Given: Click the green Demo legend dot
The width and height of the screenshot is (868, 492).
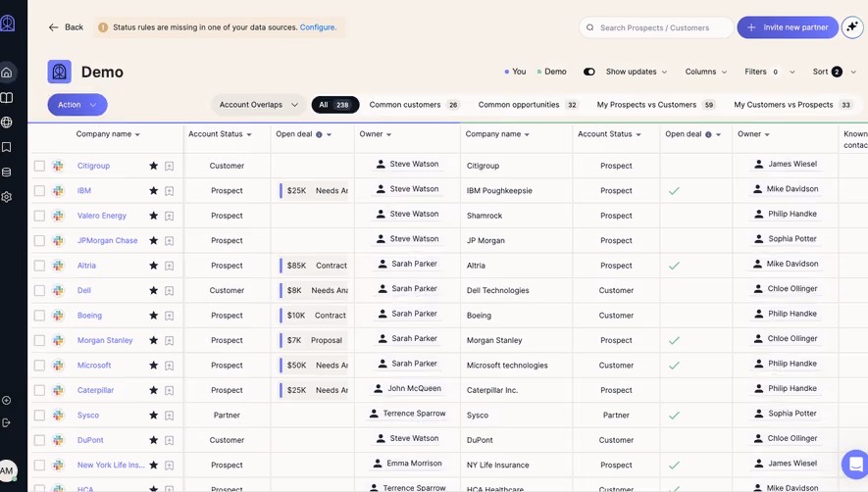Looking at the screenshot, I should pyautogui.click(x=539, y=72).
